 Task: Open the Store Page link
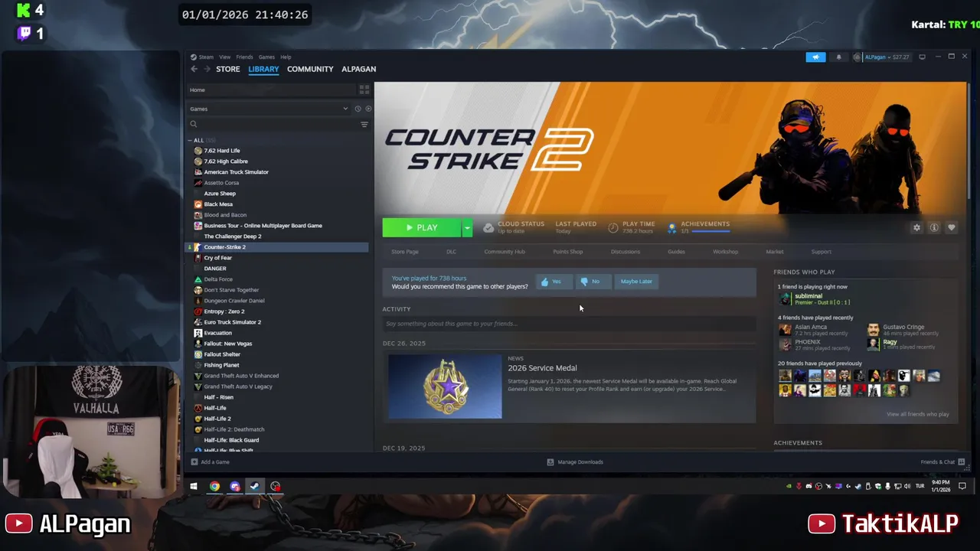[405, 252]
